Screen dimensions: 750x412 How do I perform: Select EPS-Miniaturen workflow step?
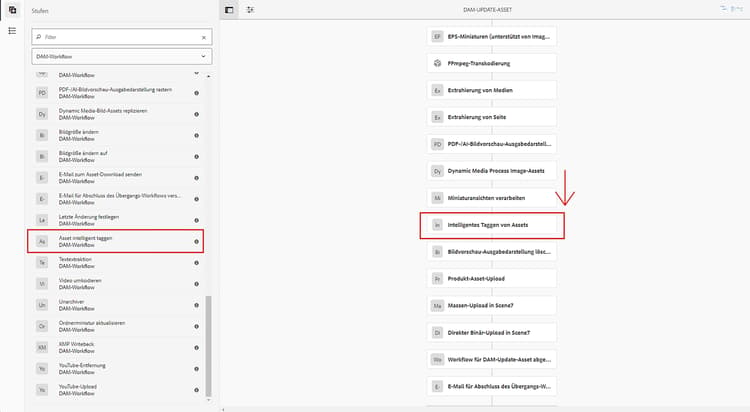pyautogui.click(x=492, y=36)
